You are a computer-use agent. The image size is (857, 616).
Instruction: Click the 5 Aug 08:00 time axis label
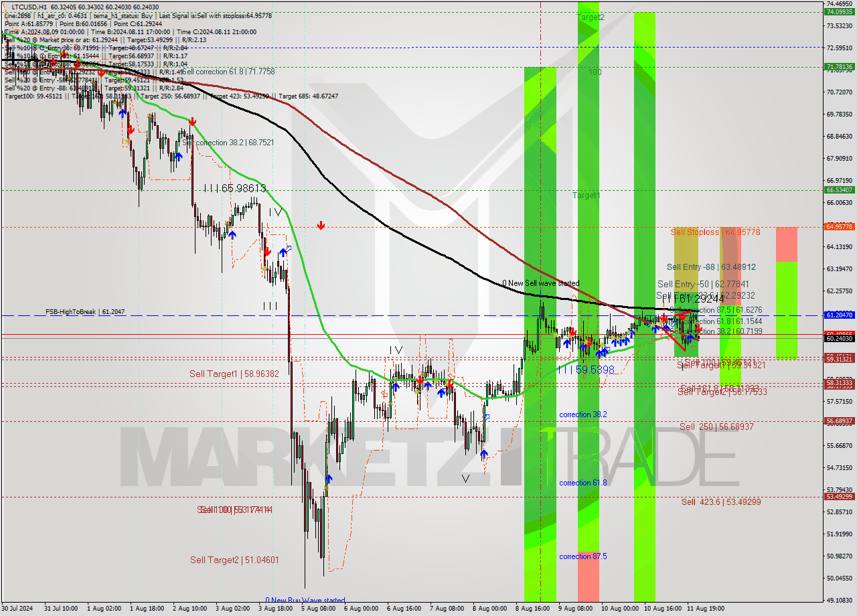318,609
